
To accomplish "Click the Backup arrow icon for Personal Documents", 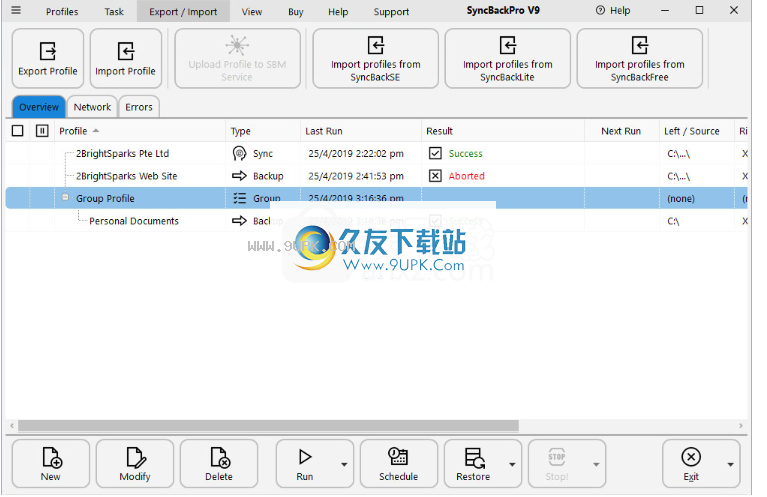I will point(239,221).
